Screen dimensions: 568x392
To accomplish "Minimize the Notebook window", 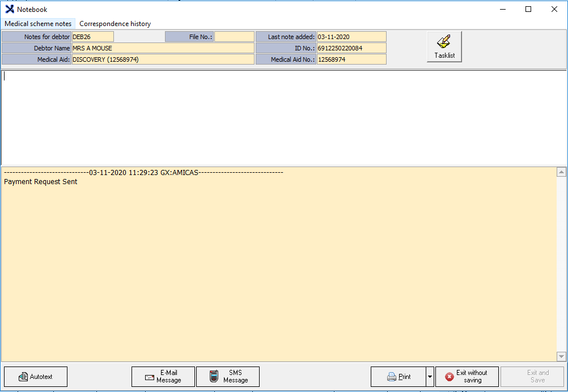I will pyautogui.click(x=503, y=10).
